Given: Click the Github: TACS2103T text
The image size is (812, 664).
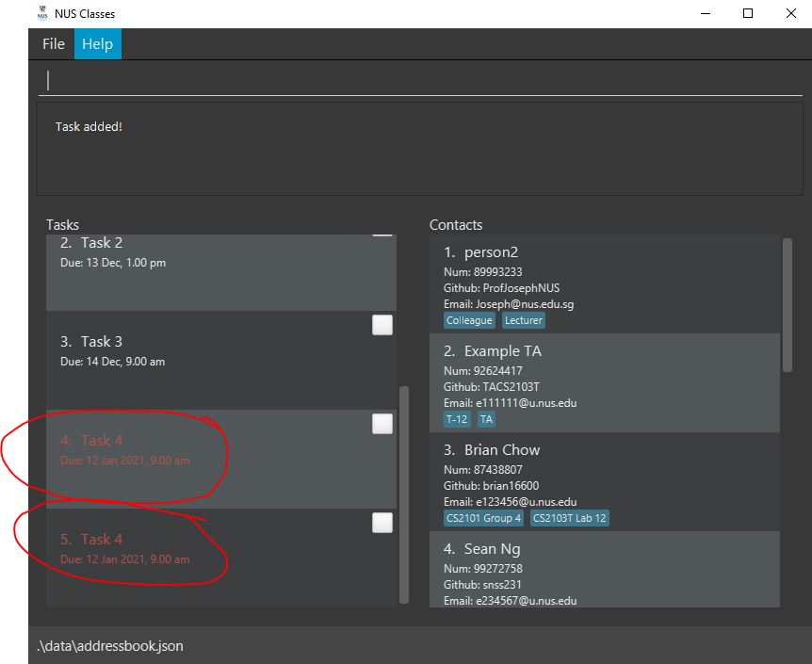Looking at the screenshot, I should coord(492,387).
